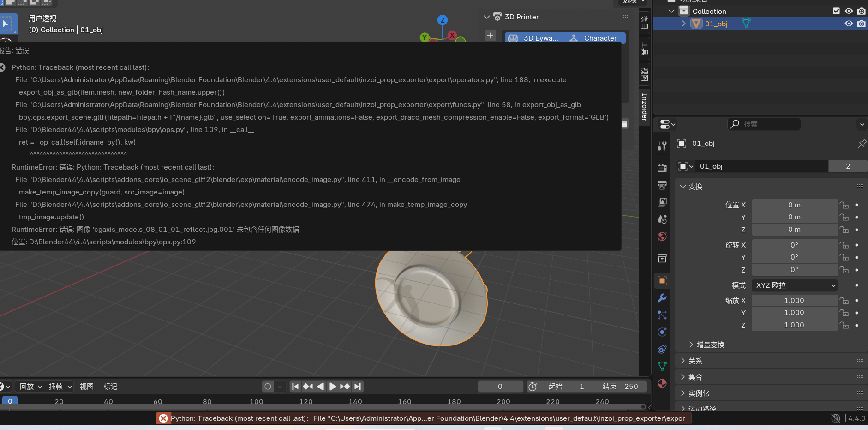Open the Object Data mesh properties tab
Image resolution: width=868 pixels, height=430 pixels.
(662, 366)
